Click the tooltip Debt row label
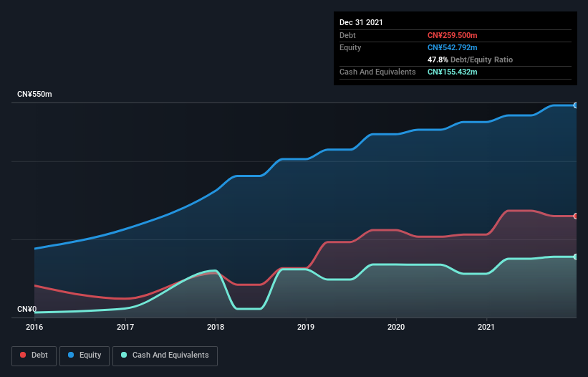This screenshot has height=377, width=588. (x=347, y=35)
